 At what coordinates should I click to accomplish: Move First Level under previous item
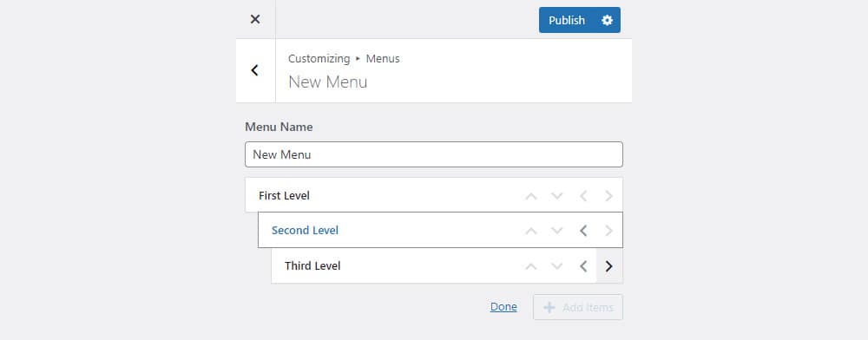pos(609,196)
